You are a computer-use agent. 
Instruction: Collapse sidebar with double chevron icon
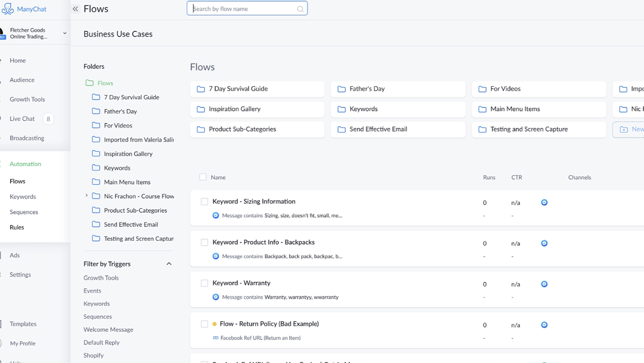coord(75,9)
